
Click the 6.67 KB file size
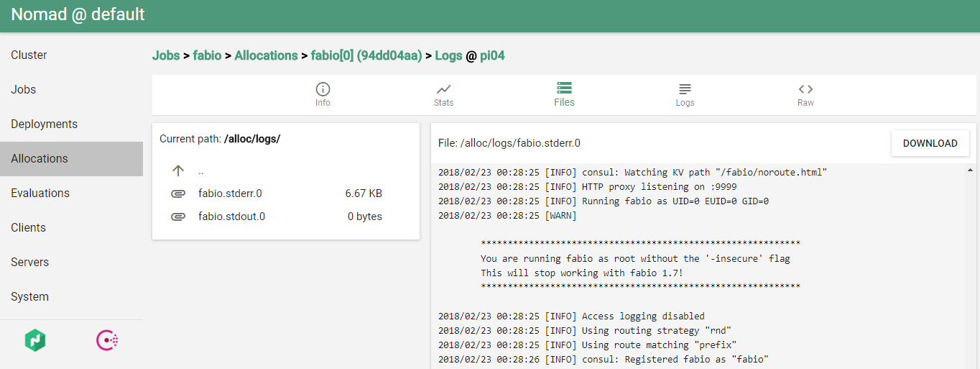tap(364, 193)
